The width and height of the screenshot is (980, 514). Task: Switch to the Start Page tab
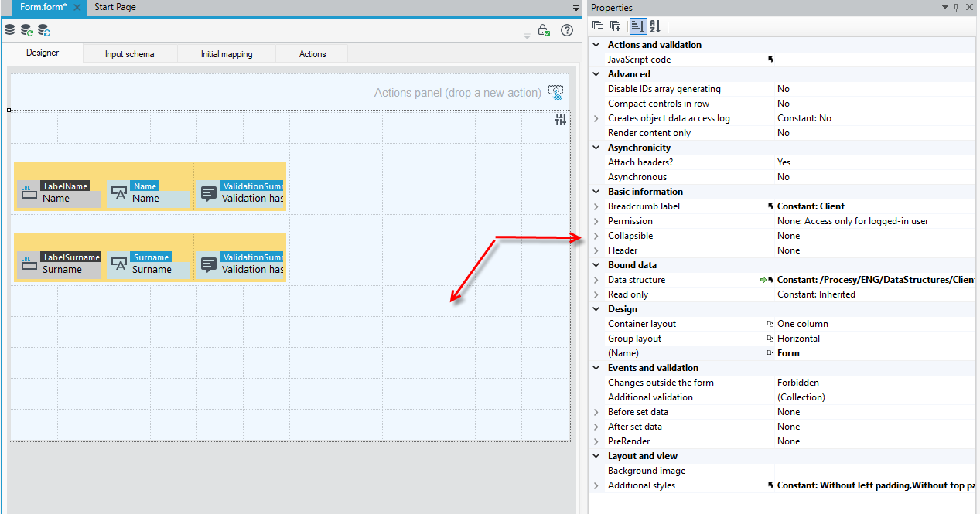coord(115,7)
